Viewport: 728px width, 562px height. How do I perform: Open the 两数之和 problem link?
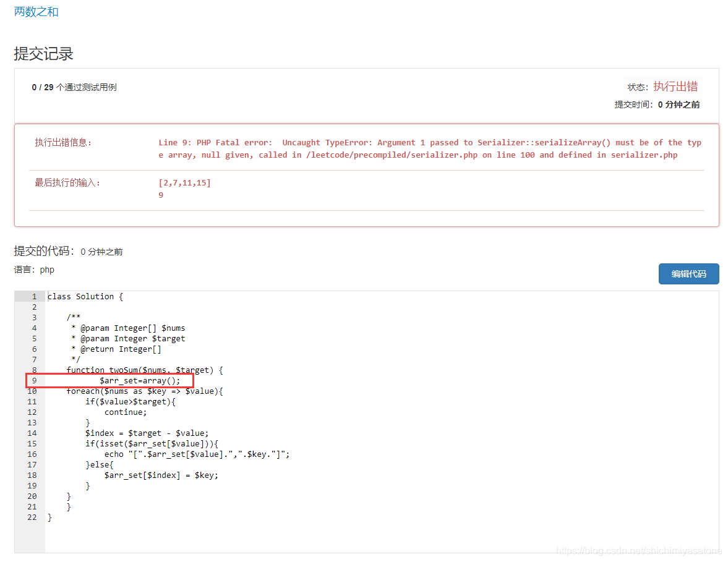point(35,12)
